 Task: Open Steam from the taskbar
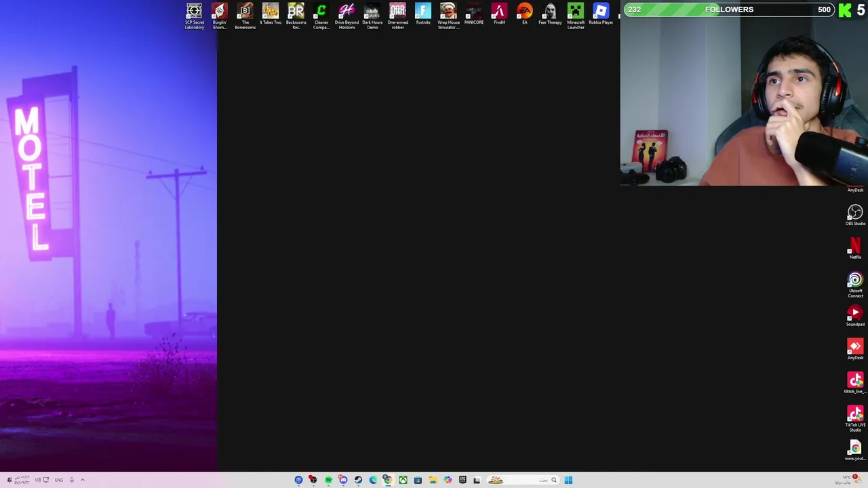tap(358, 480)
